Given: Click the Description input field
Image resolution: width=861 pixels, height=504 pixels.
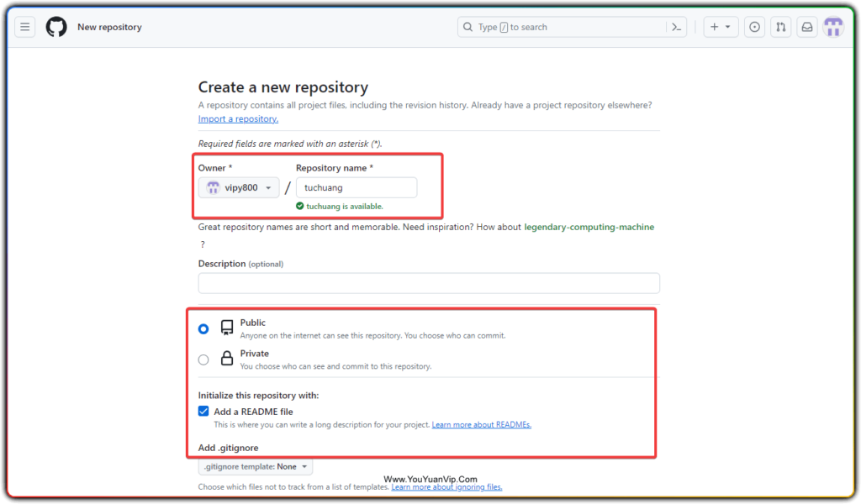Looking at the screenshot, I should (x=428, y=283).
